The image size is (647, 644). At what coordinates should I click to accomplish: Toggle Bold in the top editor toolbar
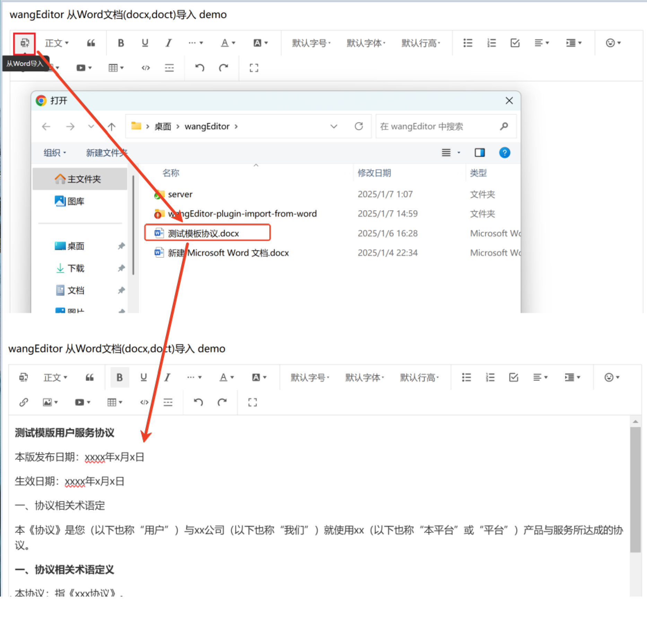121,43
